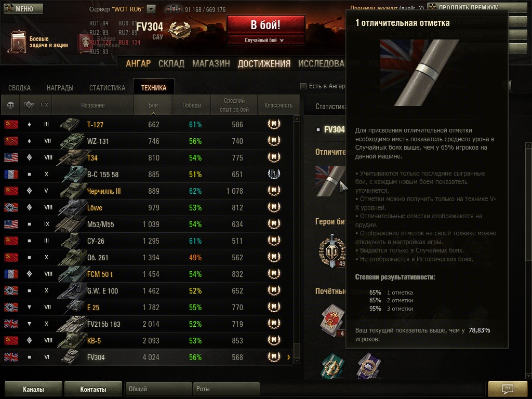Click mastery badge icon for B-C 155 58
Image resolution: width=532 pixels, height=399 pixels.
274,174
